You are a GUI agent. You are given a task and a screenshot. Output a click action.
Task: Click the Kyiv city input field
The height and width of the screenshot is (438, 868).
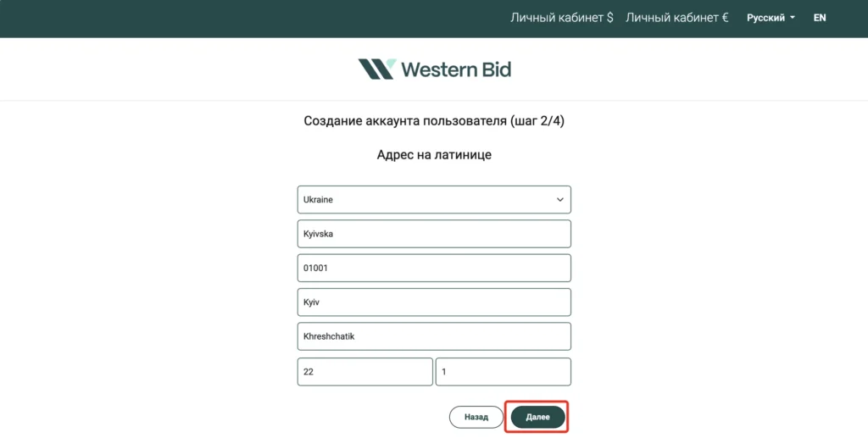point(434,302)
